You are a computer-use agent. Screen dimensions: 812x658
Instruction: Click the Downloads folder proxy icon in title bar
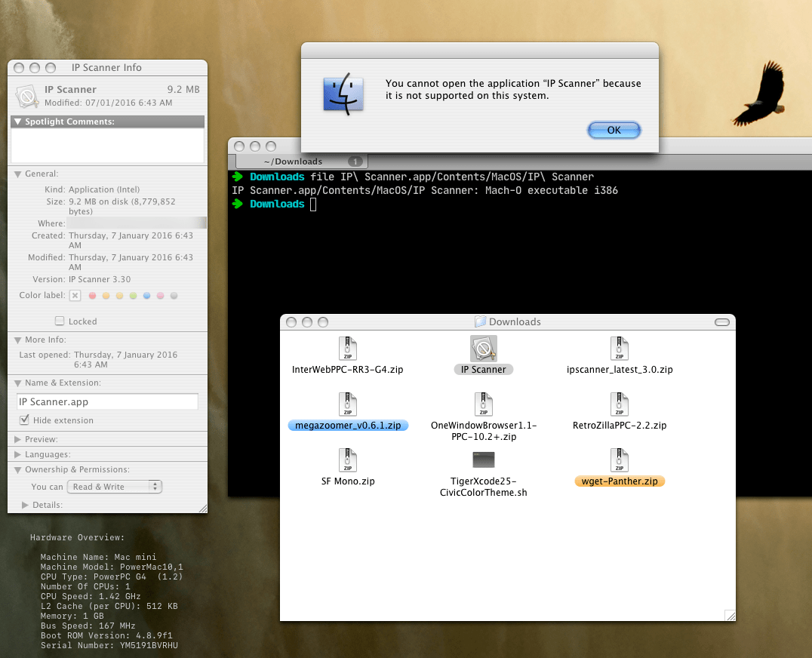click(480, 321)
